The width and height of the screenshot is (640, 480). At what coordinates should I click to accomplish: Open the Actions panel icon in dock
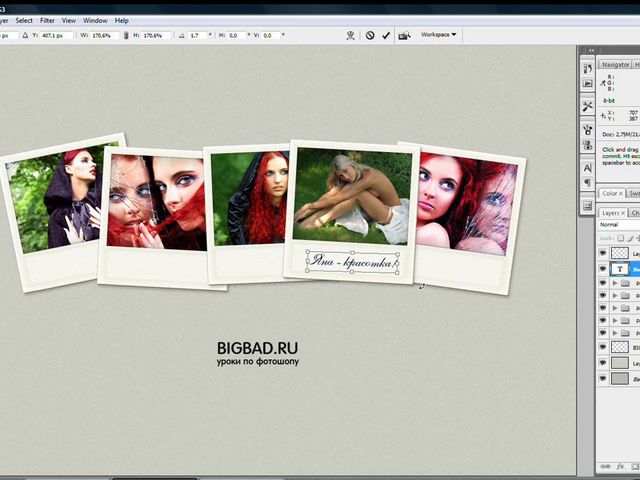[x=587, y=83]
